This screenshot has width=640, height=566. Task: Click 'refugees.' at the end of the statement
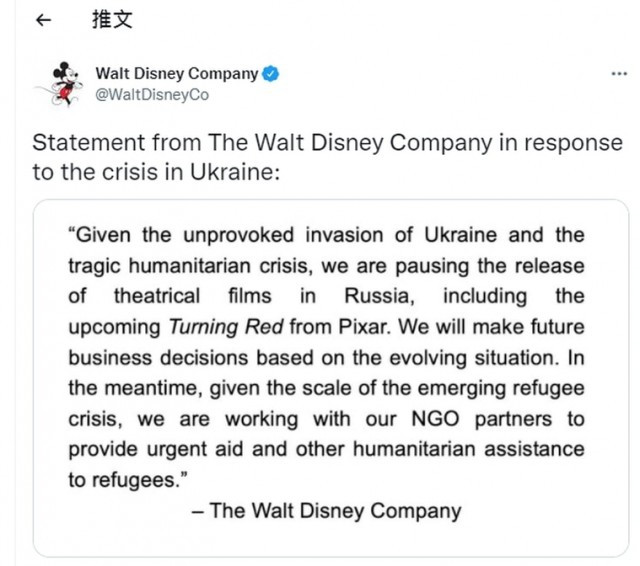pos(136,480)
